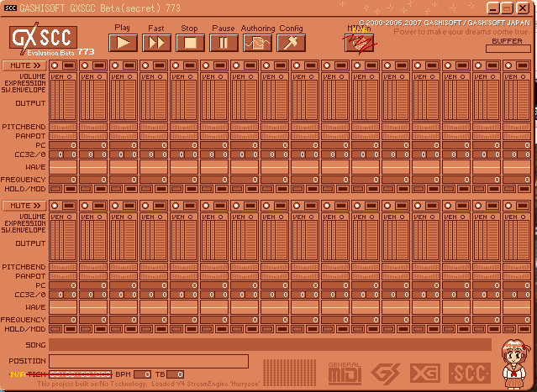Click the VEN O header of upper channel 1
The width and height of the screenshot is (537, 392).
point(61,76)
